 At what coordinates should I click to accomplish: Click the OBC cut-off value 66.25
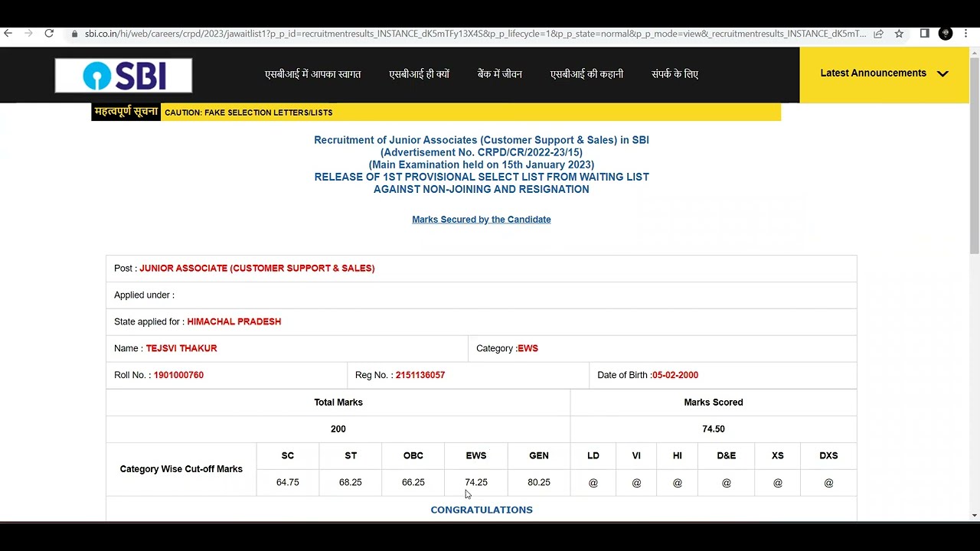(413, 483)
